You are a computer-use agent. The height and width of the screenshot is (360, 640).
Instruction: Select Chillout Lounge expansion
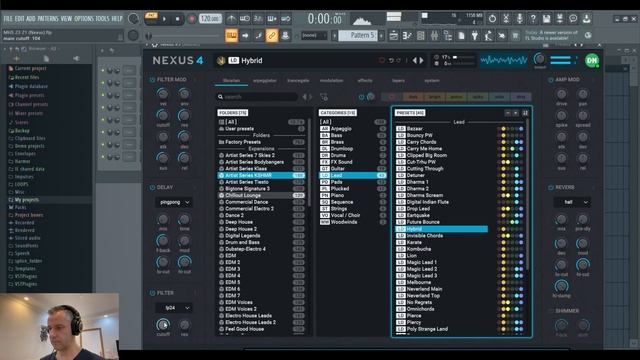pyautogui.click(x=262, y=195)
